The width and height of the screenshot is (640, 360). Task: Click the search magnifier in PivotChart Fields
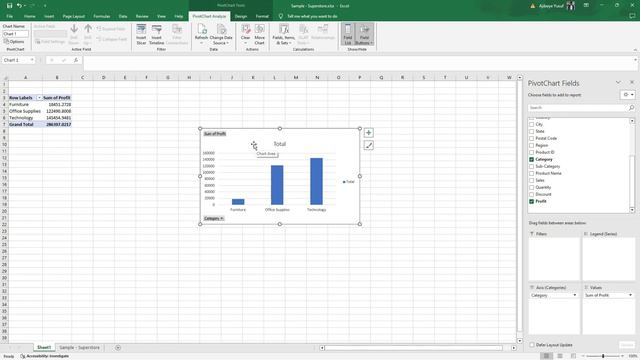[631, 108]
